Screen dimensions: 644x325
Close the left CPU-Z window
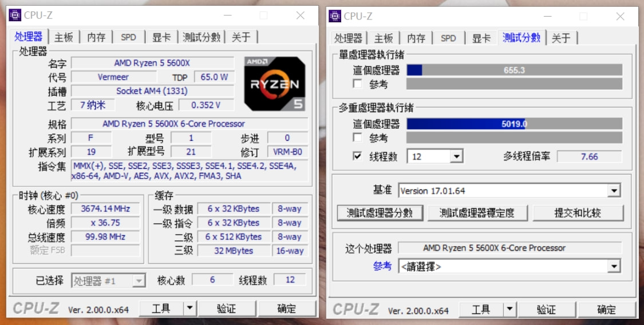(x=301, y=15)
